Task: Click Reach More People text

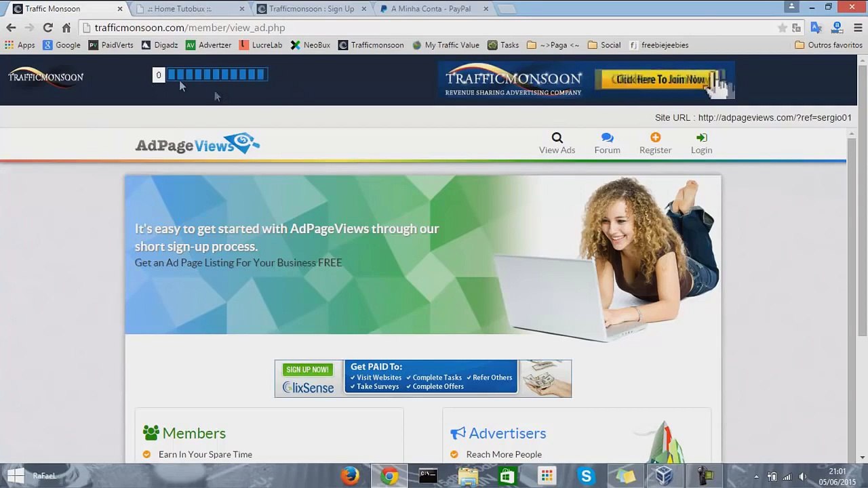Action: (x=504, y=454)
